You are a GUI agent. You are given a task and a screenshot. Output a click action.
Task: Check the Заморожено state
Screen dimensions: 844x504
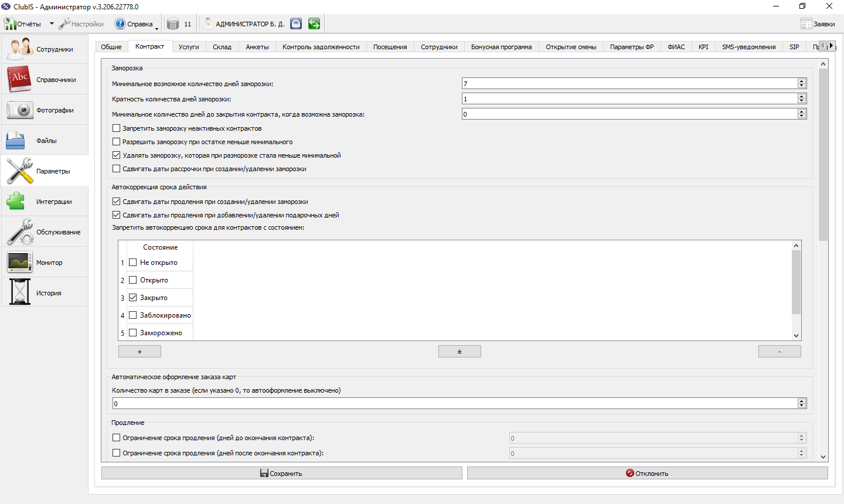132,332
